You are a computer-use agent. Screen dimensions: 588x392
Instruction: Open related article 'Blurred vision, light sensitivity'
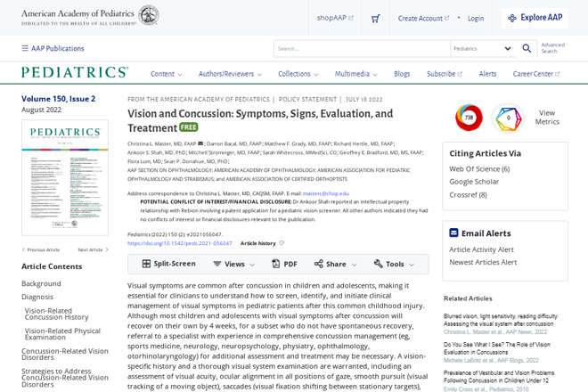501,320
